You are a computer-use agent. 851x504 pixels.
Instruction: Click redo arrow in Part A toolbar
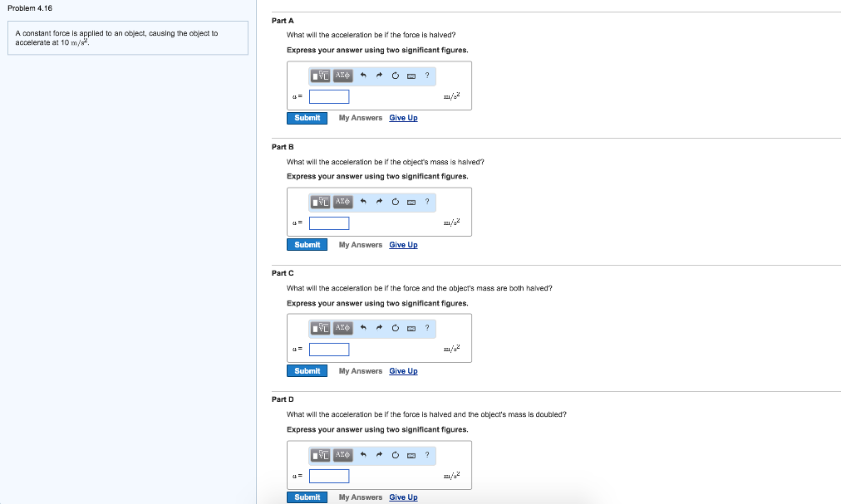[379, 76]
